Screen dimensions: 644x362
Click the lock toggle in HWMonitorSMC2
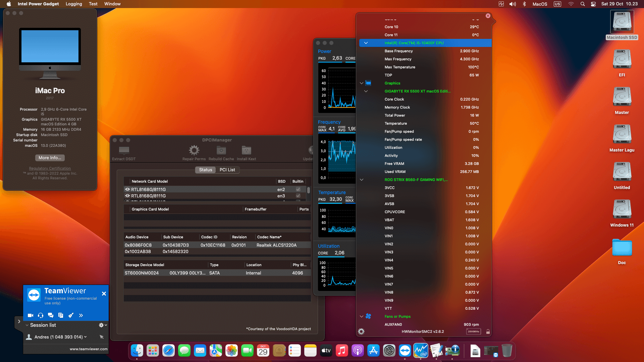click(x=488, y=331)
